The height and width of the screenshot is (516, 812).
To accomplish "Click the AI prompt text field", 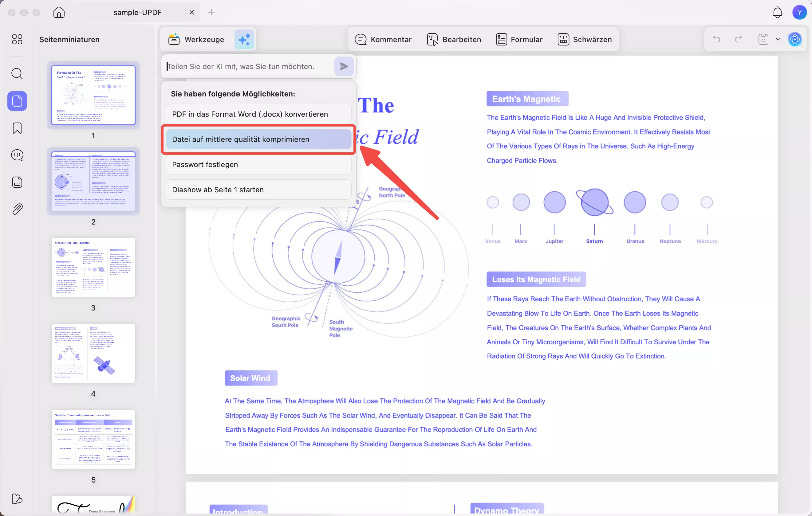I will [248, 66].
